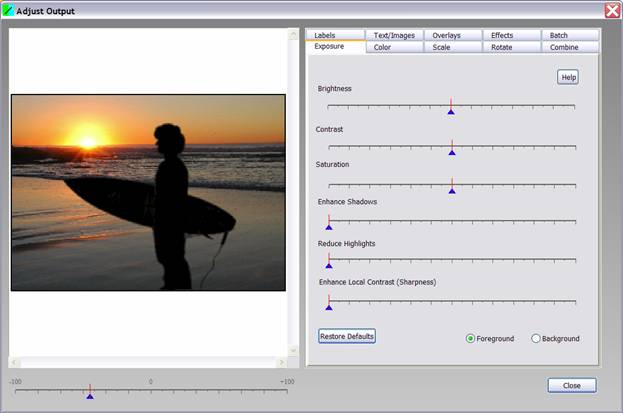623x413 pixels.
Task: Switch to the Effects tab
Action: (x=512, y=35)
